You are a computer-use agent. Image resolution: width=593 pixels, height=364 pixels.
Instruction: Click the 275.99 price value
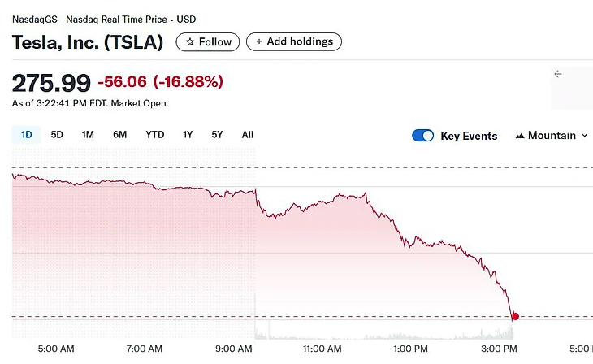[50, 82]
